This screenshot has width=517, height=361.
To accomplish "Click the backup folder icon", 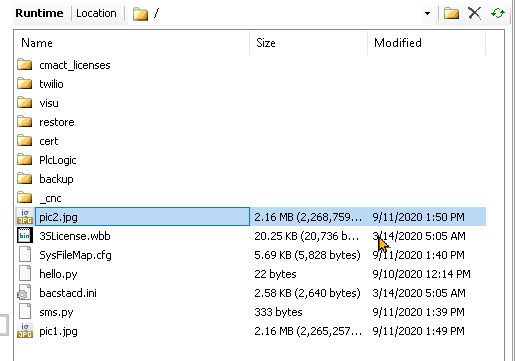I will 25,178.
